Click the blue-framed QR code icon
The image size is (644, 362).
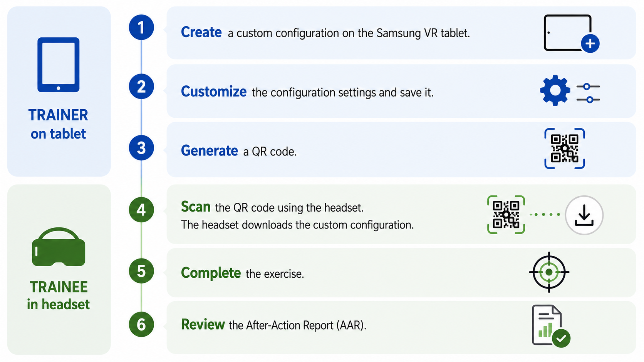tap(565, 148)
